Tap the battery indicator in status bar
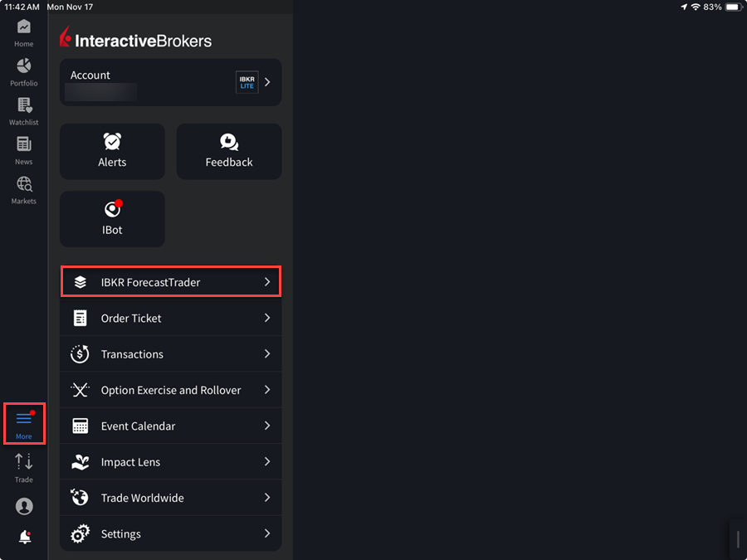The width and height of the screenshot is (747, 560). point(733,7)
